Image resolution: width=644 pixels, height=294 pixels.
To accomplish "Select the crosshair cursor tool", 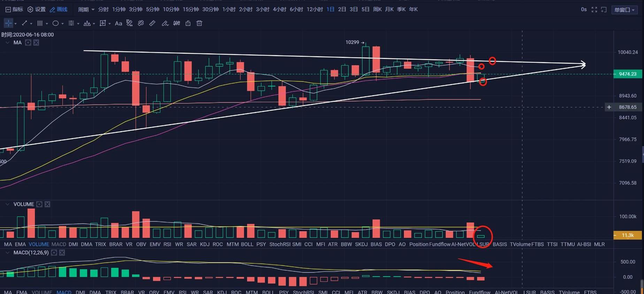I will pos(8,23).
